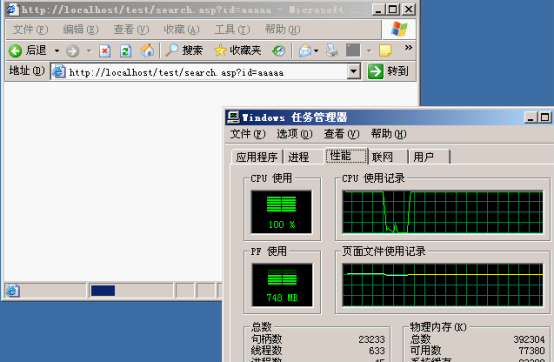554x362 pixels.
Task: Open Favorites star icon
Action: click(x=220, y=51)
